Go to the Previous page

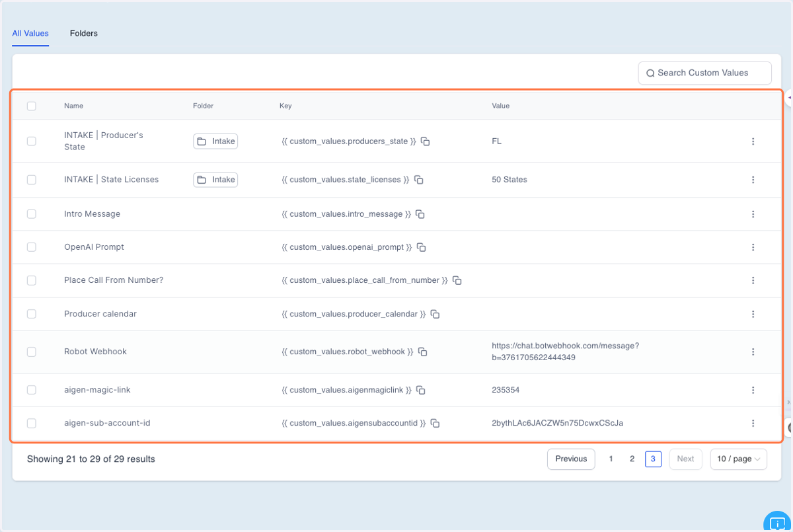click(x=571, y=459)
